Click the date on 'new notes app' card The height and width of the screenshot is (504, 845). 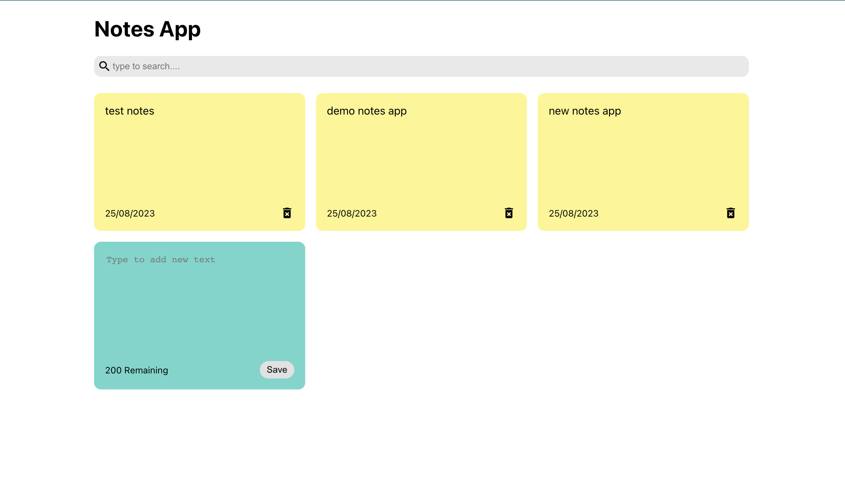coord(574,213)
